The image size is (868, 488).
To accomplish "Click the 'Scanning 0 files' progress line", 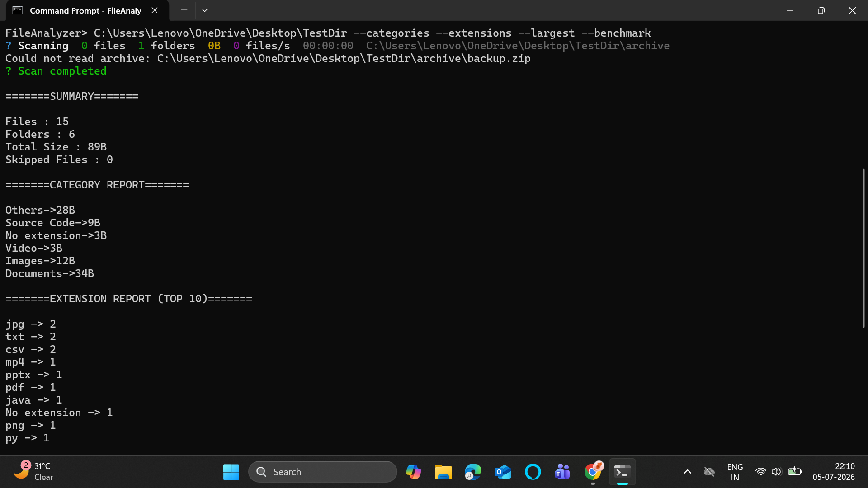I will pyautogui.click(x=337, y=46).
